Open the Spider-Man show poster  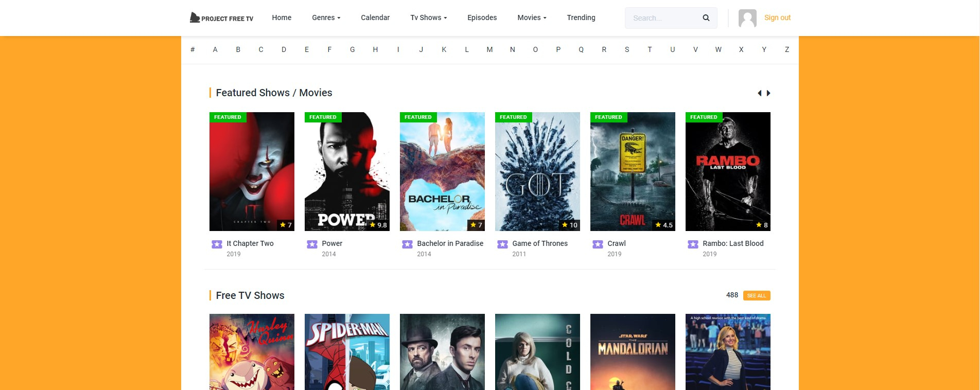pyautogui.click(x=347, y=352)
